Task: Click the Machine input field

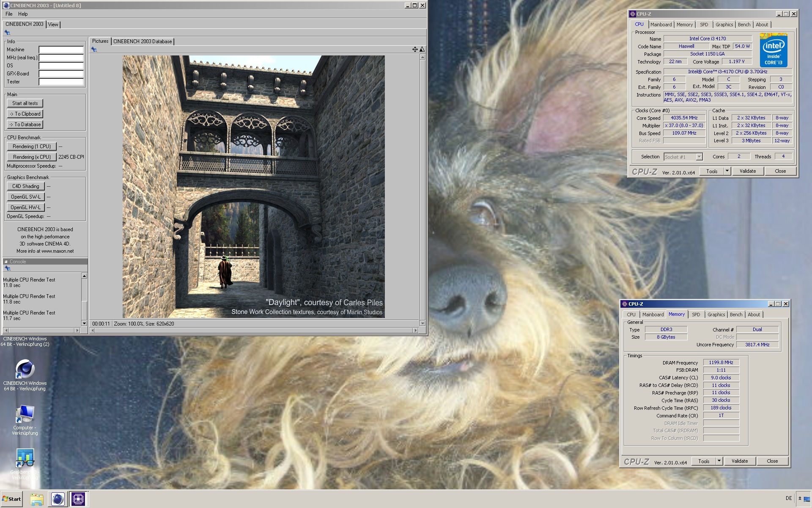Action: (61, 50)
